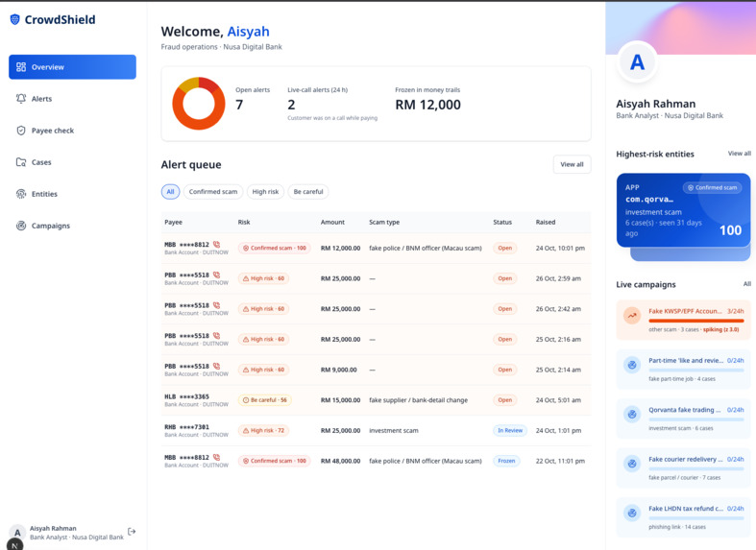Click the icon on Fake LHDN tax refund campaign
756x550 pixels.
click(632, 513)
